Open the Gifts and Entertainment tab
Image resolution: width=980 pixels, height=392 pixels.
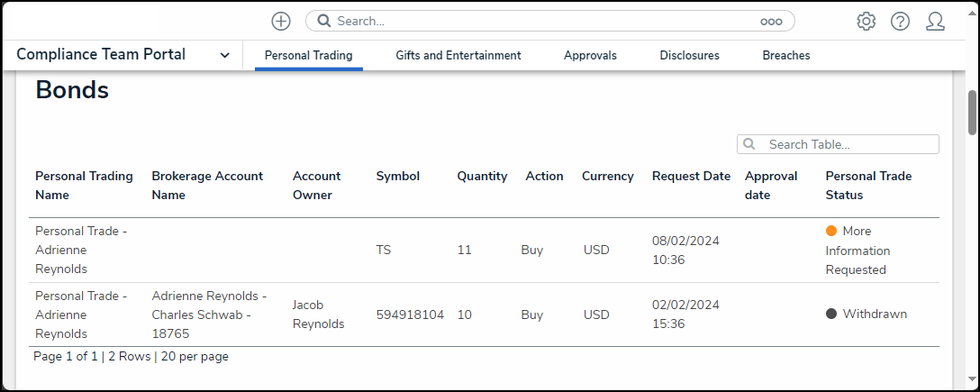coord(458,55)
